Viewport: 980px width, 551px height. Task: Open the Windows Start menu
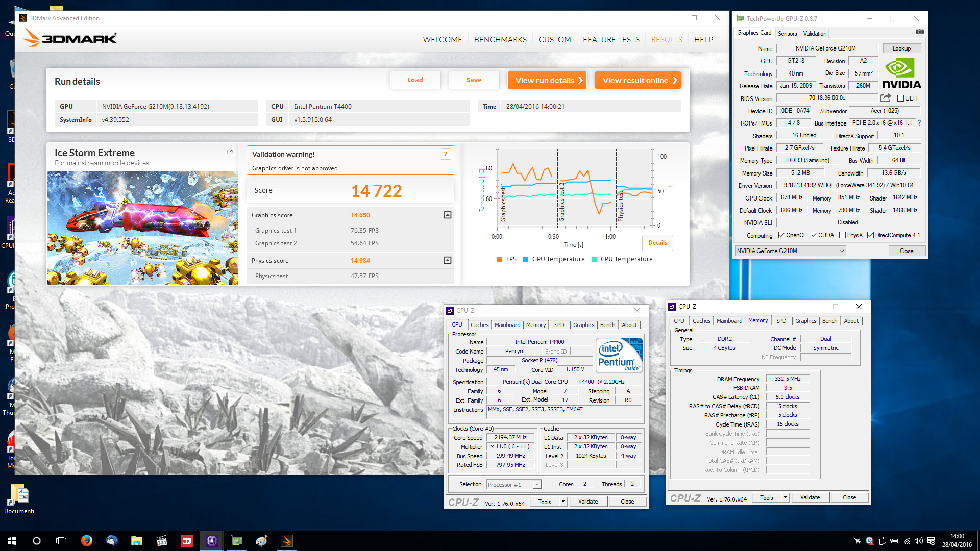(x=12, y=541)
